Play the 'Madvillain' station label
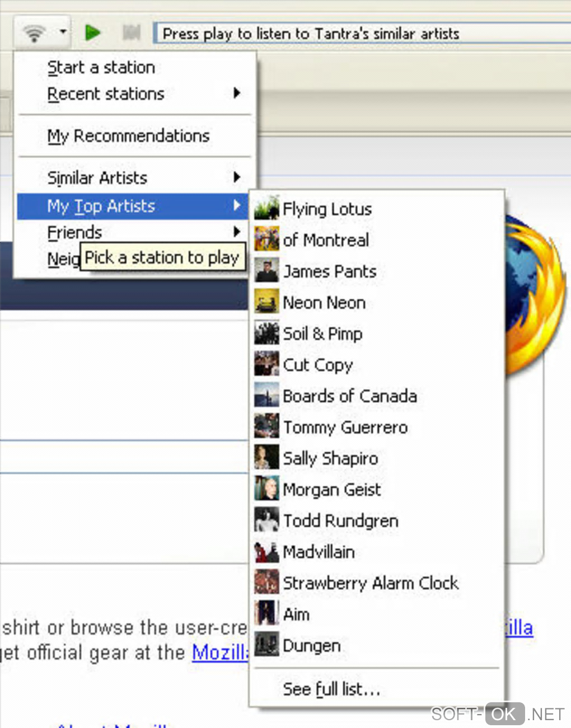 [x=319, y=552]
